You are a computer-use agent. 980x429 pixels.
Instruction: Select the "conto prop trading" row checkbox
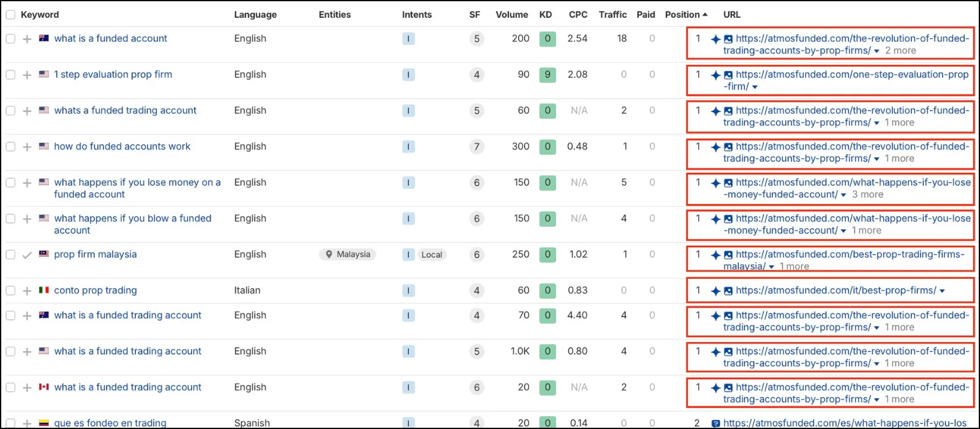[x=10, y=290]
